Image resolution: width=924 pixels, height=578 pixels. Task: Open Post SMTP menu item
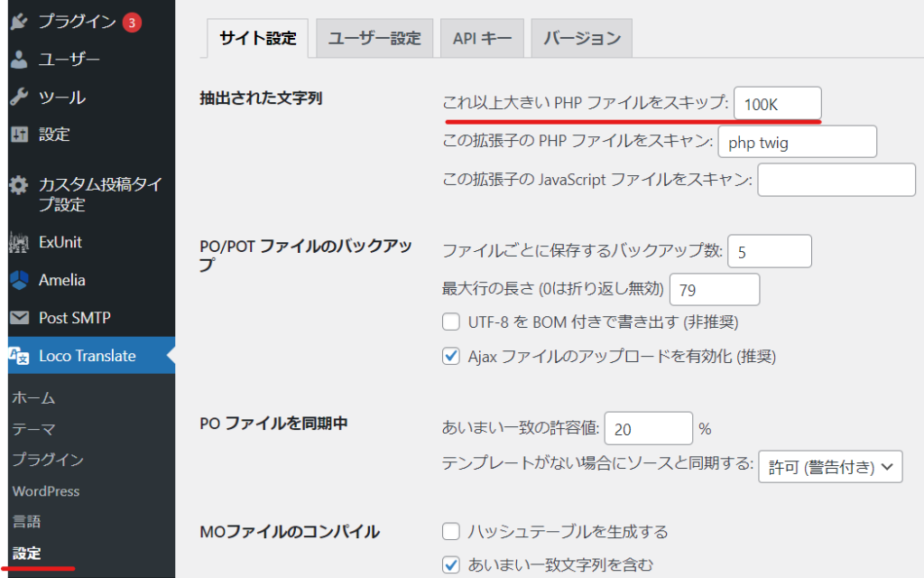point(75,318)
